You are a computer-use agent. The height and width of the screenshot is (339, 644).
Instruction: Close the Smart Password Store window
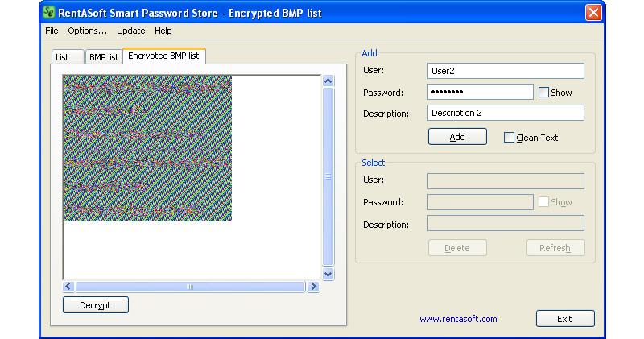pyautogui.click(x=593, y=13)
